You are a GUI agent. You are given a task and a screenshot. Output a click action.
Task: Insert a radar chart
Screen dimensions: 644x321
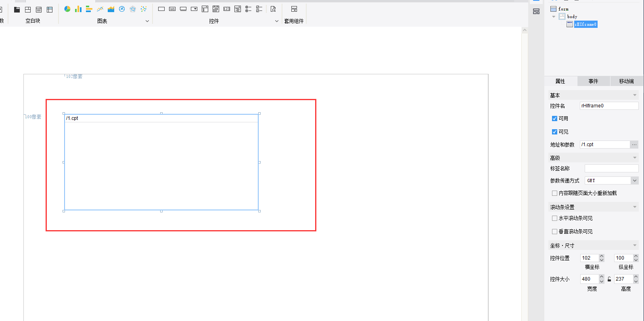coord(133,9)
